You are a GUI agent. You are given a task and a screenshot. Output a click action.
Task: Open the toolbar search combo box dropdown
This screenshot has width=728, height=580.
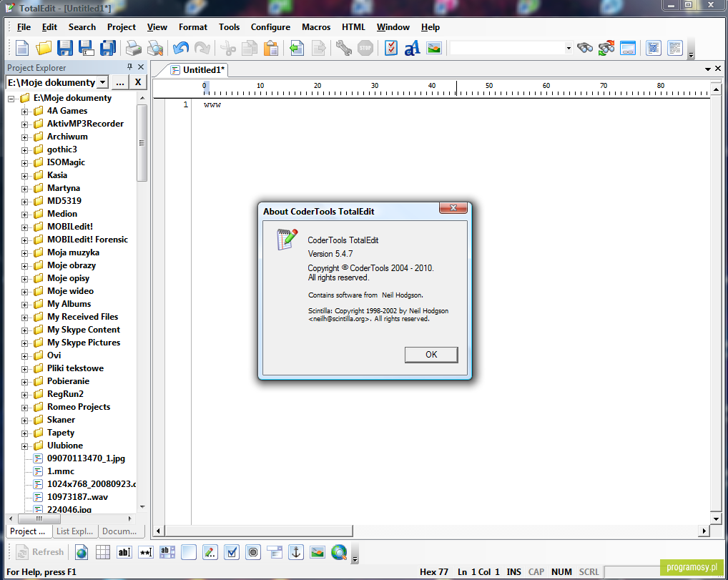point(569,48)
